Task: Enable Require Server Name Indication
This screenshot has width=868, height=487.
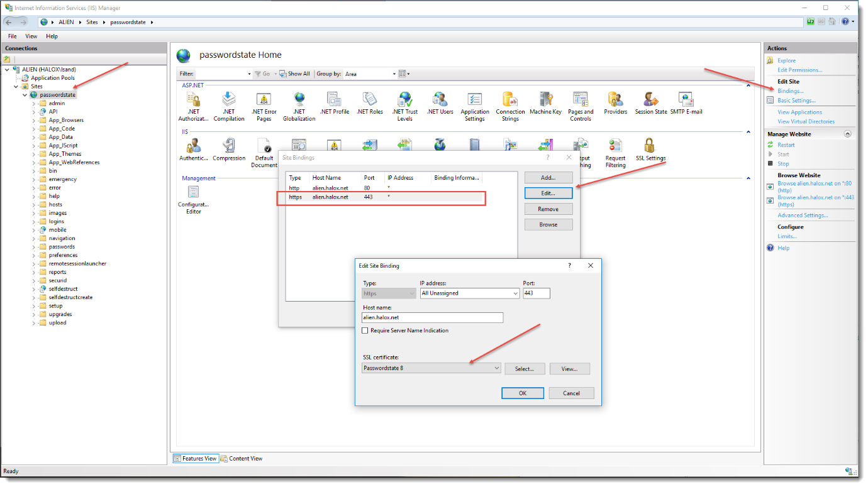Action: click(365, 331)
